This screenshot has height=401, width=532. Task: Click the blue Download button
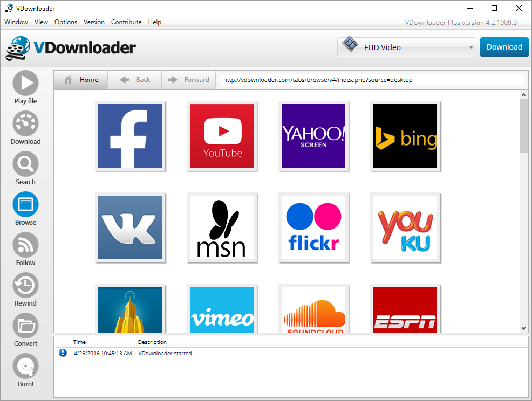[504, 47]
